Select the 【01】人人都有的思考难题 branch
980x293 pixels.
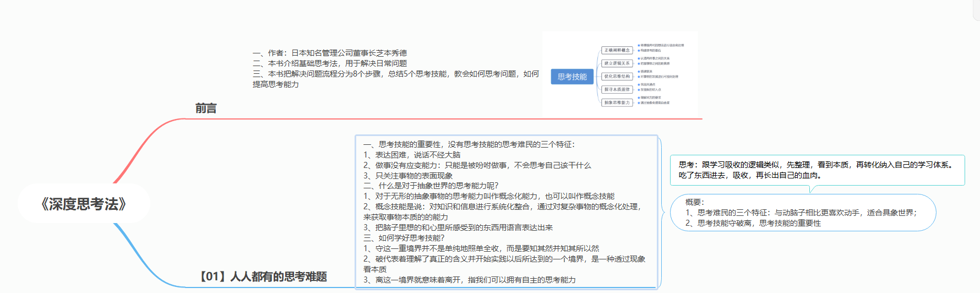click(262, 276)
